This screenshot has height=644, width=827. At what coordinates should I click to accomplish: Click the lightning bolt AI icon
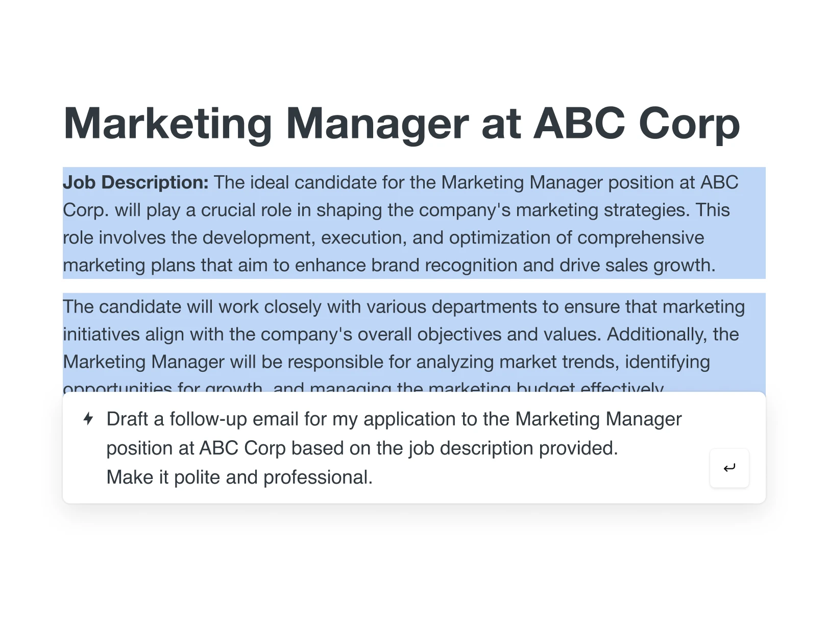(88, 419)
